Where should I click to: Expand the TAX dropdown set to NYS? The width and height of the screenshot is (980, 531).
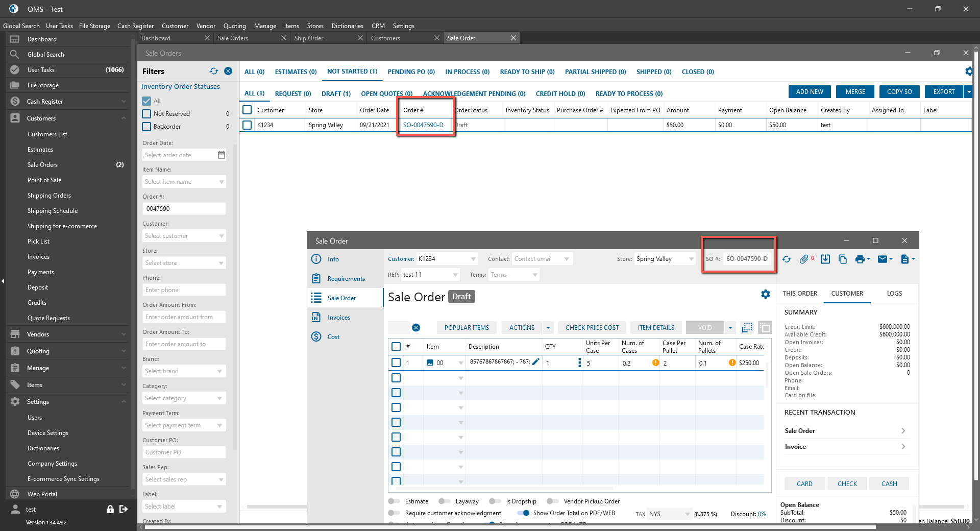click(x=669, y=514)
